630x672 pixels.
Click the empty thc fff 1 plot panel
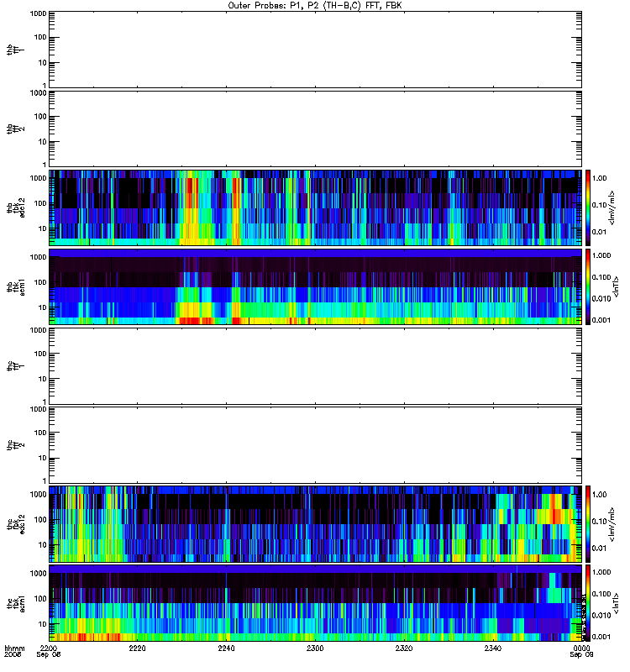tap(316, 366)
